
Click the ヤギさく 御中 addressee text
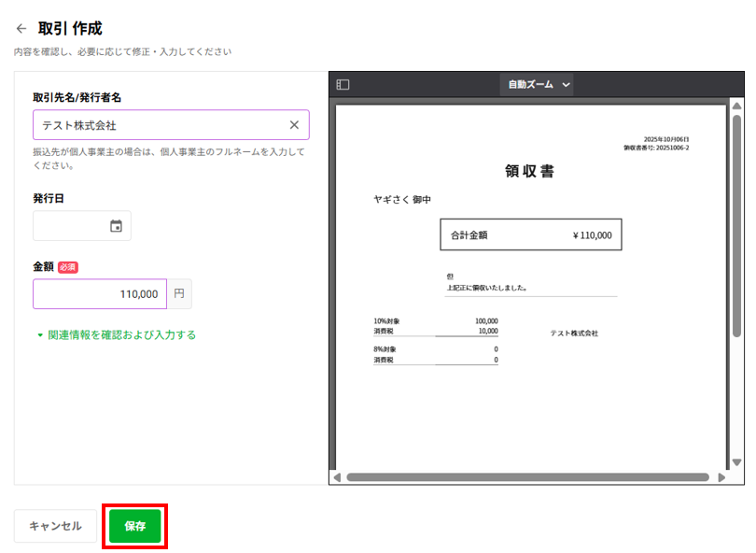pos(402,199)
